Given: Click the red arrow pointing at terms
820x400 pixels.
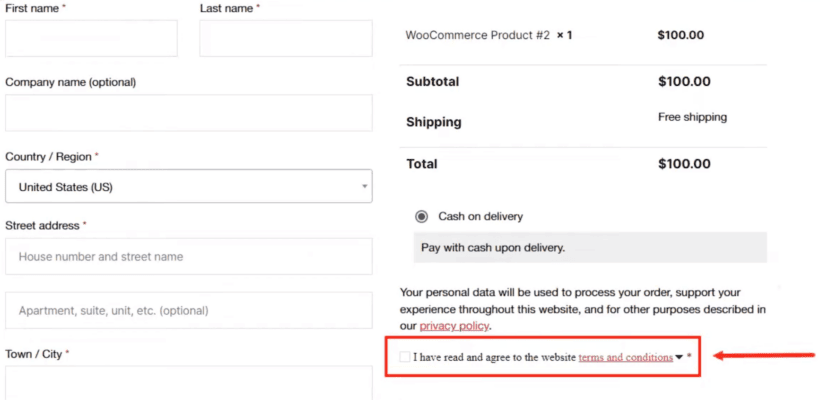Looking at the screenshot, I should pos(764,356).
